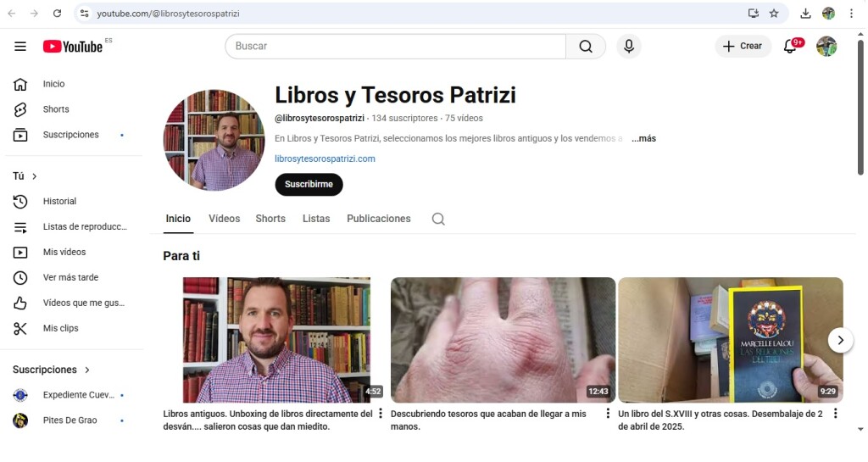Play the Marcelle Lalou book video thumbnail
Screen dimensions: 868x462
pyautogui.click(x=730, y=340)
